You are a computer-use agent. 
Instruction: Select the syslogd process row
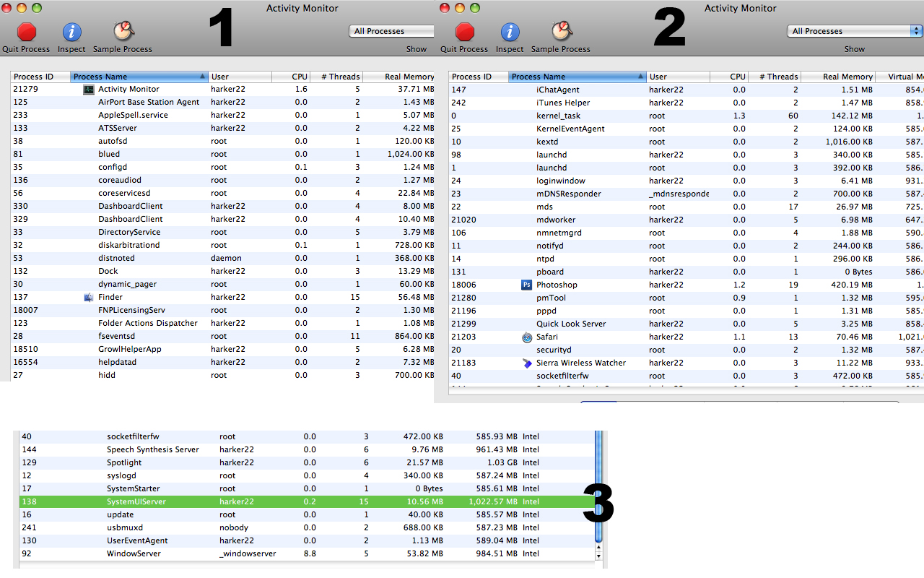[306, 475]
